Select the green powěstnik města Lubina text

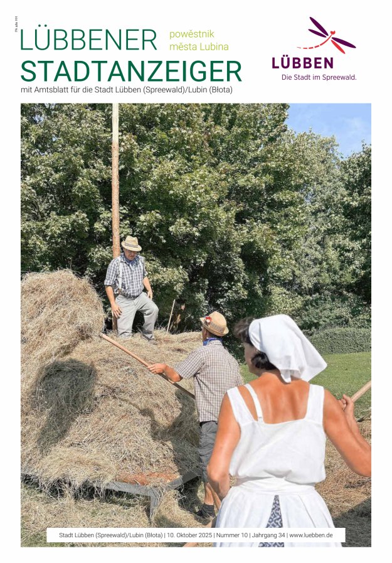pyautogui.click(x=199, y=41)
